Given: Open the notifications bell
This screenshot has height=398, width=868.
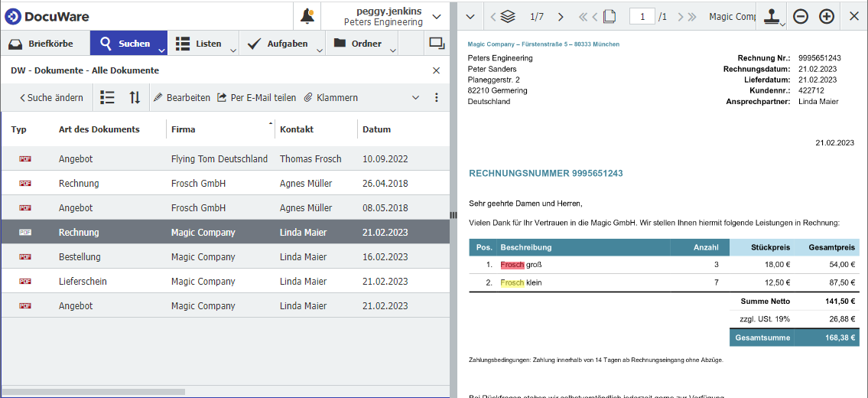Looking at the screenshot, I should [307, 16].
